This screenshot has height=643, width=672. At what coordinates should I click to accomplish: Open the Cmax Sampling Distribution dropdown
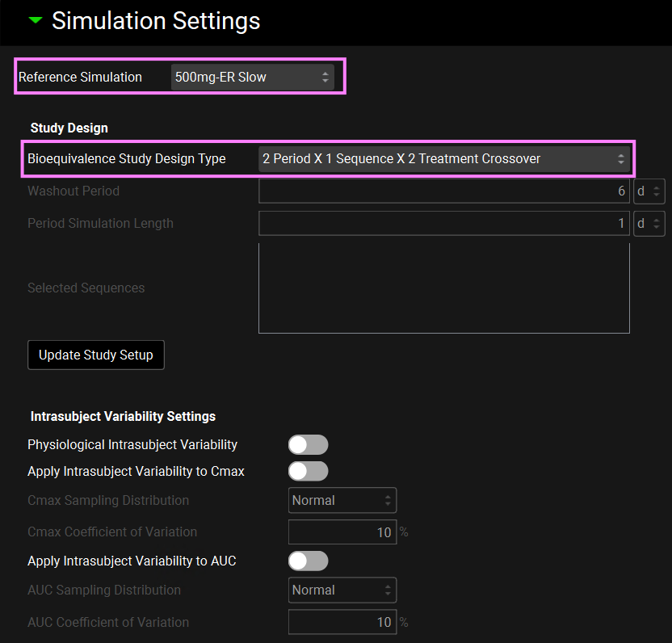point(342,501)
